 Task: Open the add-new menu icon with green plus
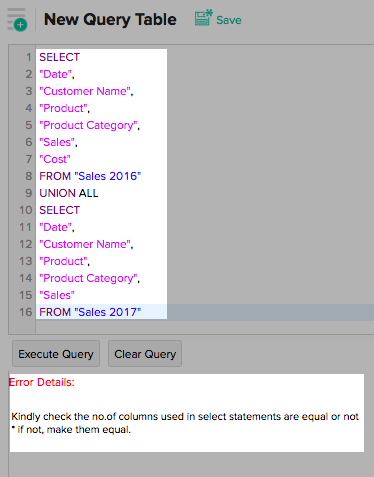(x=17, y=20)
